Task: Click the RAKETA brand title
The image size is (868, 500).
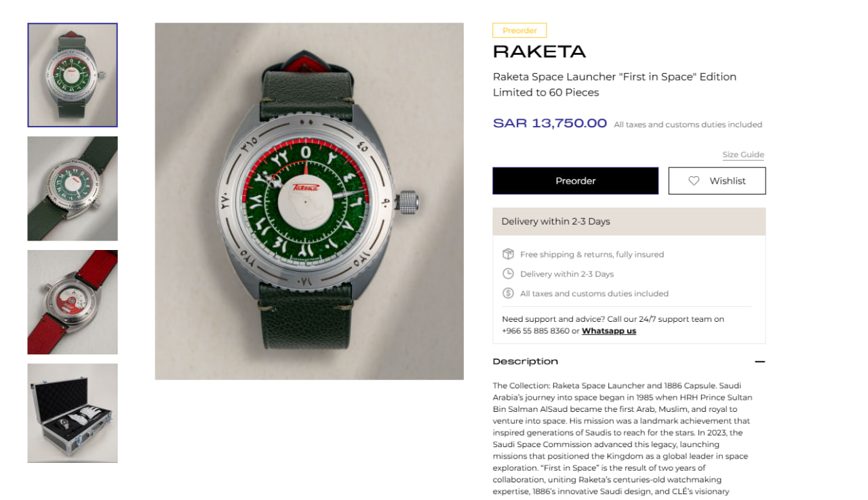Action: coord(539,51)
